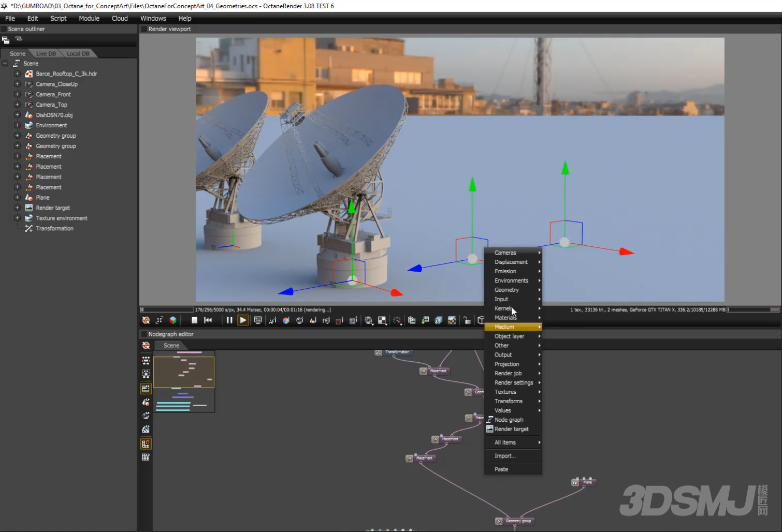The image size is (782, 532).
Task: Open the Textures submenu in context menu
Action: pyautogui.click(x=513, y=392)
